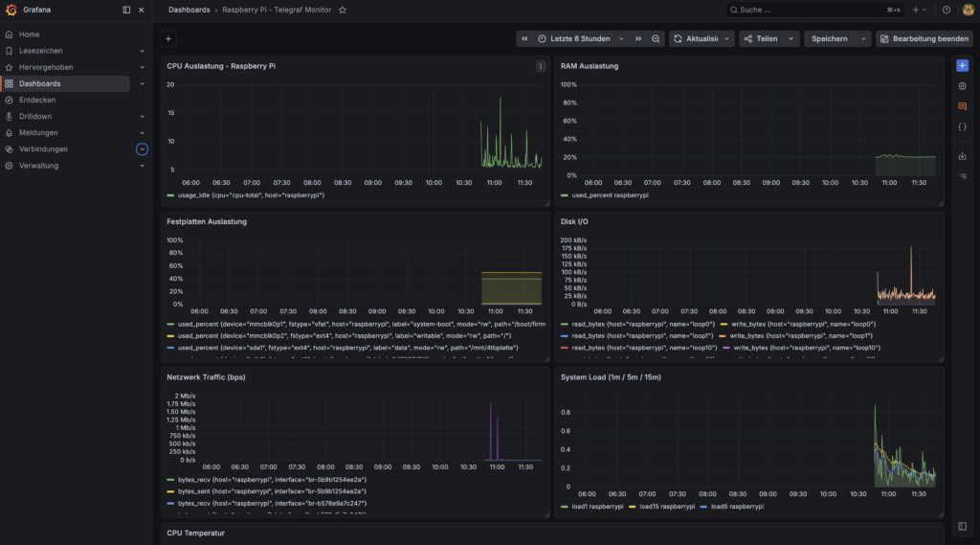Screen dimensions: 980x545
Task: Zoom out the time range
Action: (x=656, y=39)
